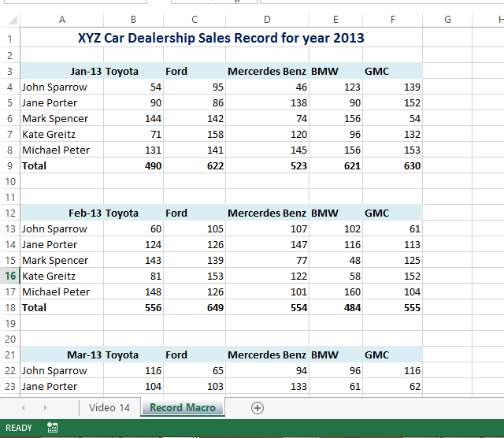Click GMC header in Feb-13 table
The width and height of the screenshot is (504, 438).
[x=392, y=213]
